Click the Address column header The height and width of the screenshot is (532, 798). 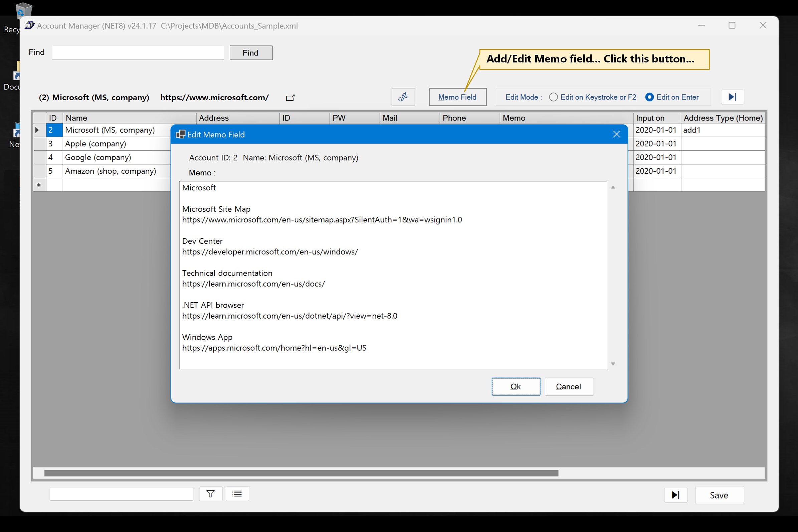click(x=238, y=118)
